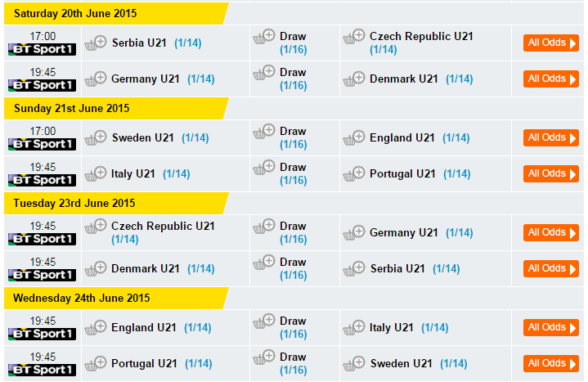Add Serbia U21 on Tuesday to basket

pos(353,268)
